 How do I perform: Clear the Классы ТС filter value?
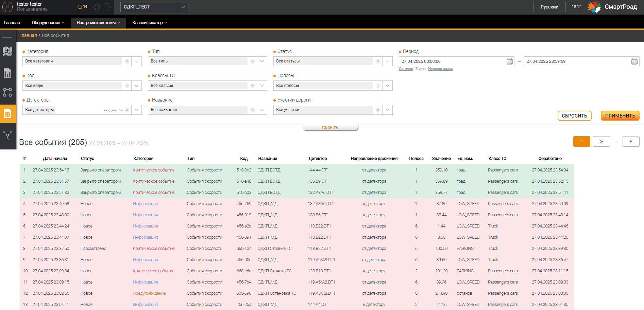252,86
